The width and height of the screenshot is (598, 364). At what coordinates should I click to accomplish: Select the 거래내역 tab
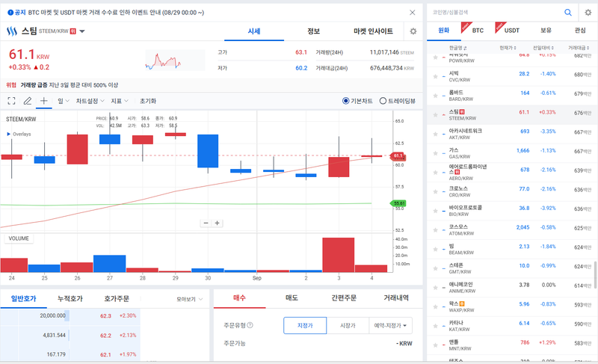(396, 298)
